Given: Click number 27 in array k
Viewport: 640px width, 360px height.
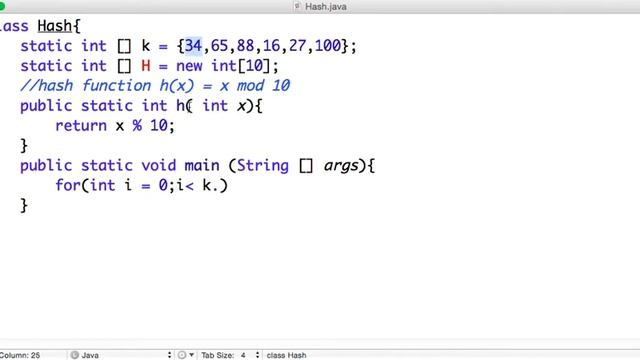Looking at the screenshot, I should (x=298, y=46).
